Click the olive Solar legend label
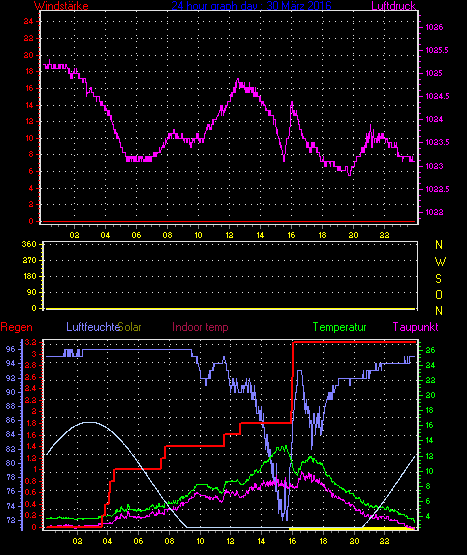Screen dimensions: 467x555 [130, 327]
